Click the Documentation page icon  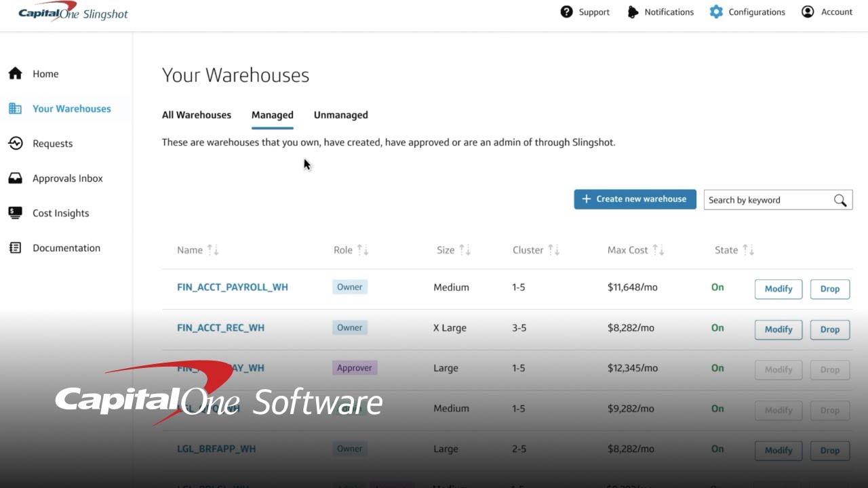coord(15,248)
